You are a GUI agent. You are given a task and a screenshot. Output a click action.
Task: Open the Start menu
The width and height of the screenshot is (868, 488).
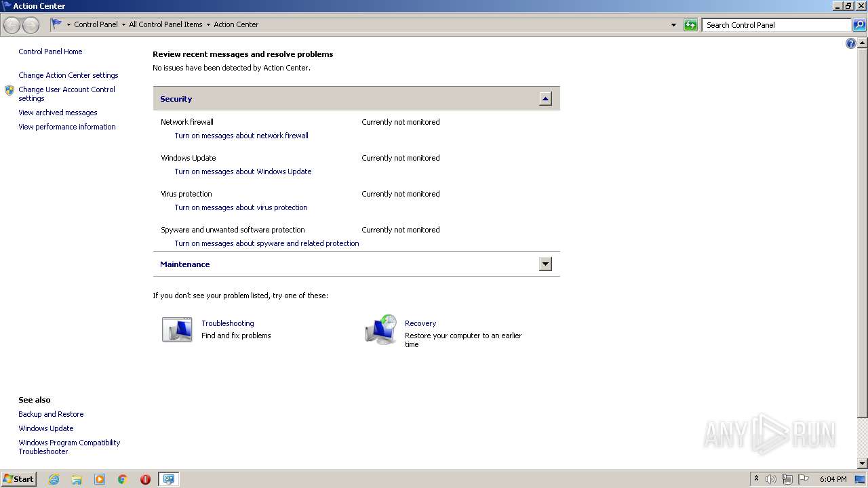pyautogui.click(x=18, y=479)
